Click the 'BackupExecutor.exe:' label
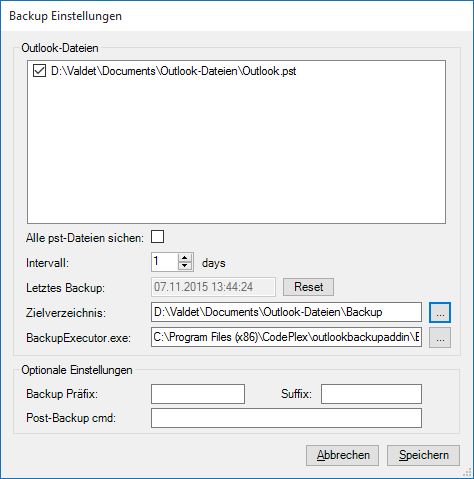474x479 pixels. tap(79, 338)
